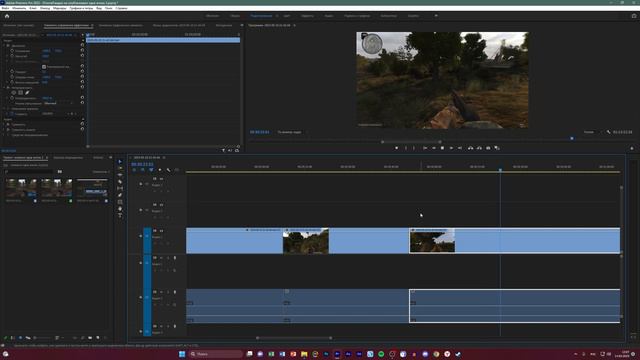640x360 pixels.
Task: Step back one frame in Program monitor
Action: (x=434, y=148)
